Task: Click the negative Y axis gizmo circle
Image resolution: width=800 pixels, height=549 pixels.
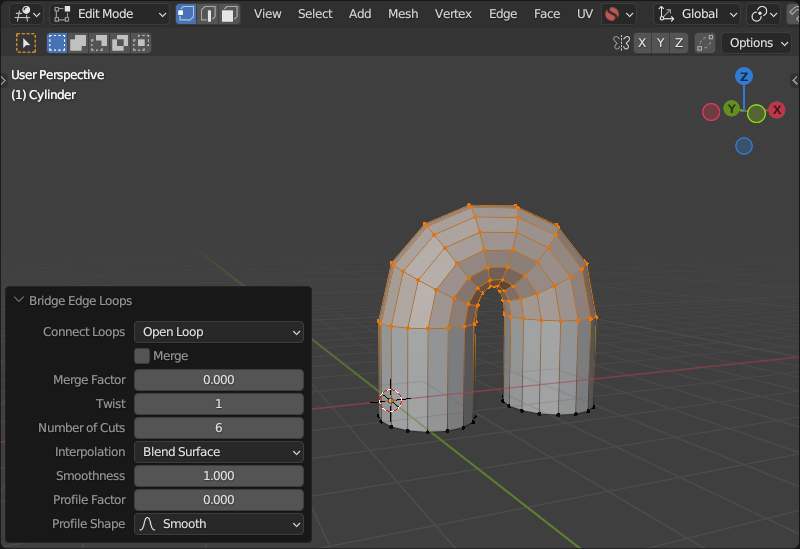Action: click(756, 114)
